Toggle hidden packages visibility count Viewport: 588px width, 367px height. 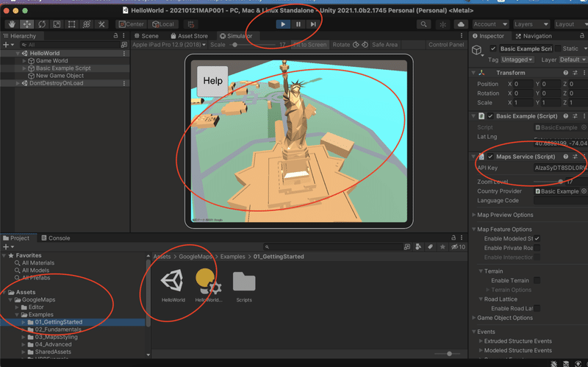pos(458,246)
